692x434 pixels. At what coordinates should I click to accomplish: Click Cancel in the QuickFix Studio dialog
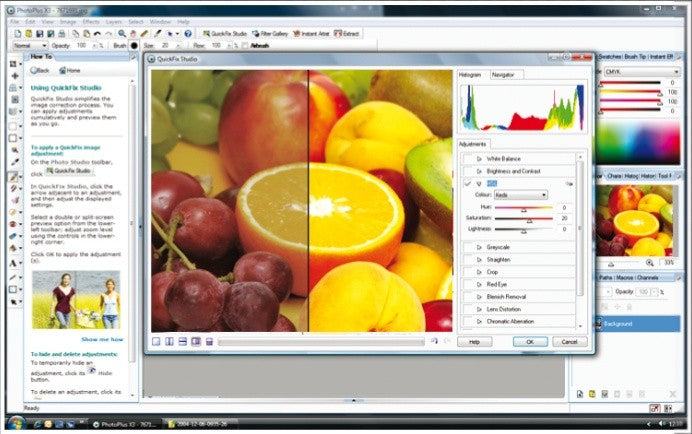pyautogui.click(x=569, y=342)
